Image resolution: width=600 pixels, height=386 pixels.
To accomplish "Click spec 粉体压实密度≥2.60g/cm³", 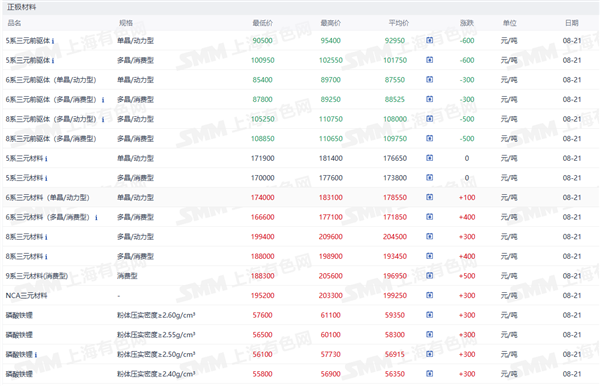I will tap(156, 315).
